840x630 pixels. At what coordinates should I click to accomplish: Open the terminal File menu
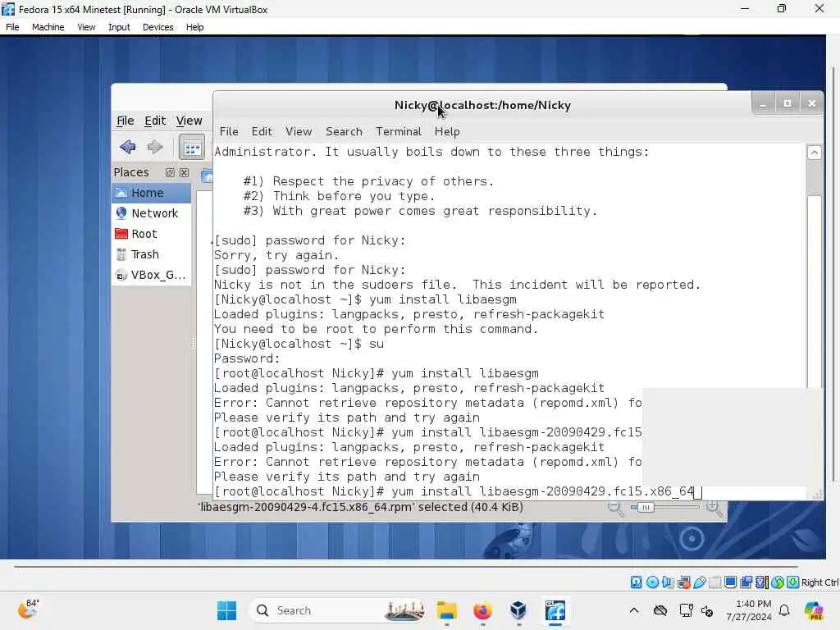tap(229, 131)
